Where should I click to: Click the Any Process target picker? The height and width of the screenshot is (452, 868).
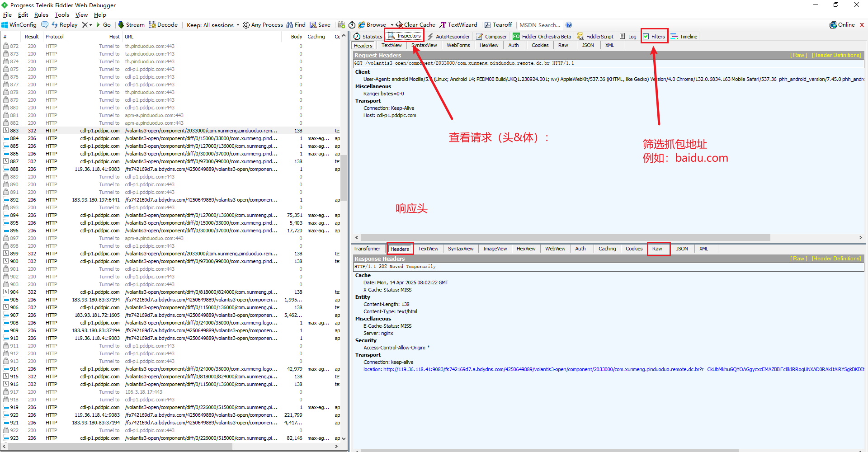(263, 25)
